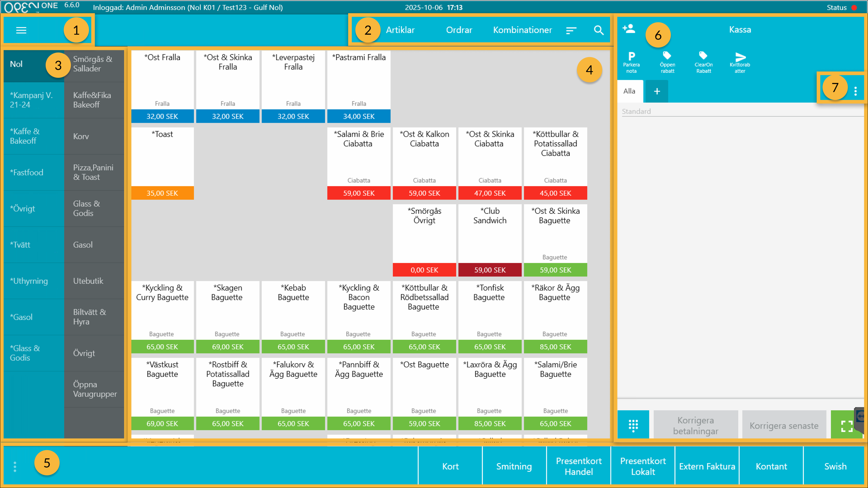Viewport: 868px width, 488px height.
Task: Add new receipt tab with plus
Action: (657, 91)
